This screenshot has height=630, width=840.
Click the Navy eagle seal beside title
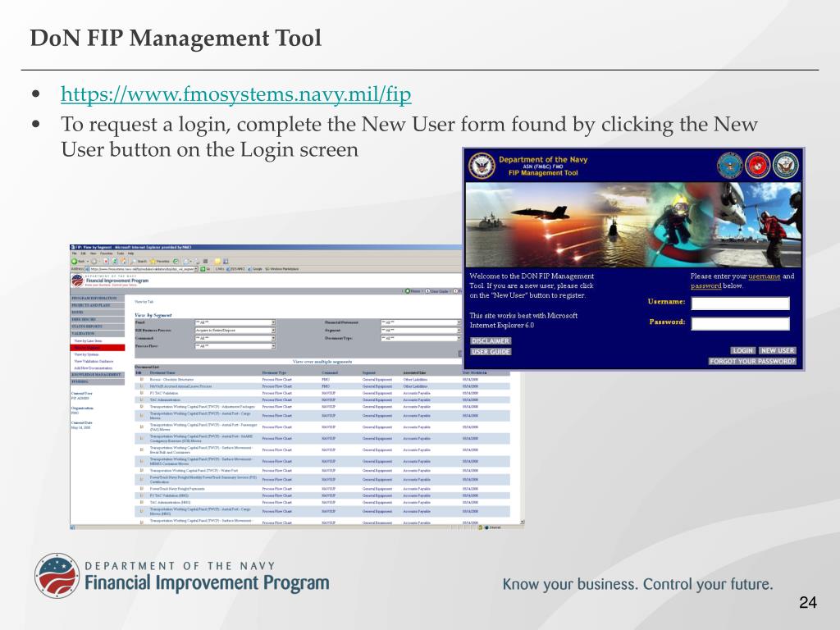click(482, 165)
